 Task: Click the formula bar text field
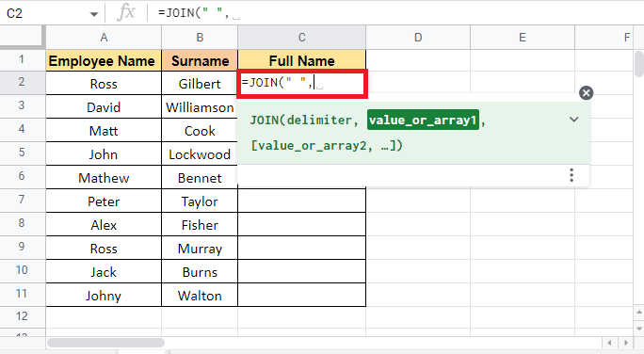tap(394, 13)
